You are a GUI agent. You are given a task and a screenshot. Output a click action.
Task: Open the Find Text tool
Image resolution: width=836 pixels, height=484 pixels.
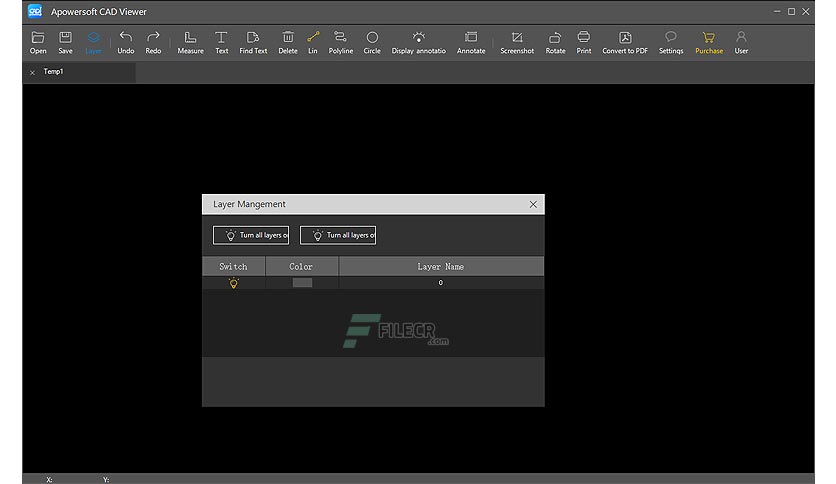pos(253,42)
